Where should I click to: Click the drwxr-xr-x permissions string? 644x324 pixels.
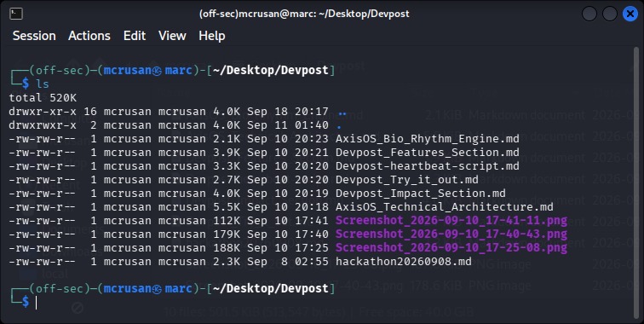click(43, 112)
